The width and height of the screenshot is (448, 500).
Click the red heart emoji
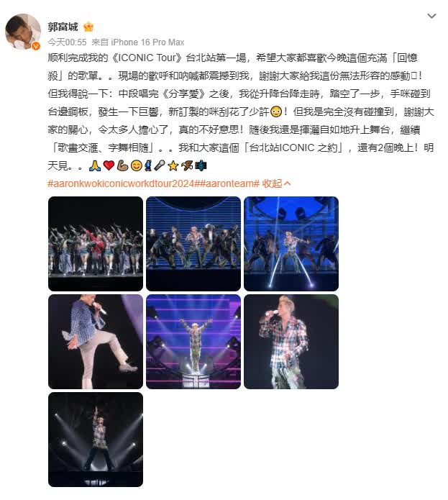[109, 165]
